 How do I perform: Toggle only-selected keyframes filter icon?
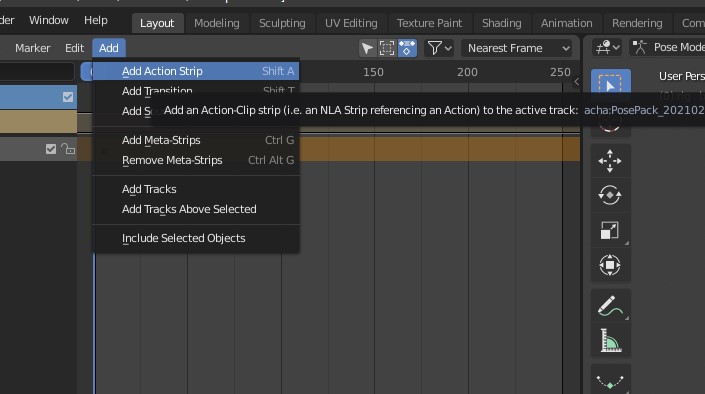pos(407,48)
